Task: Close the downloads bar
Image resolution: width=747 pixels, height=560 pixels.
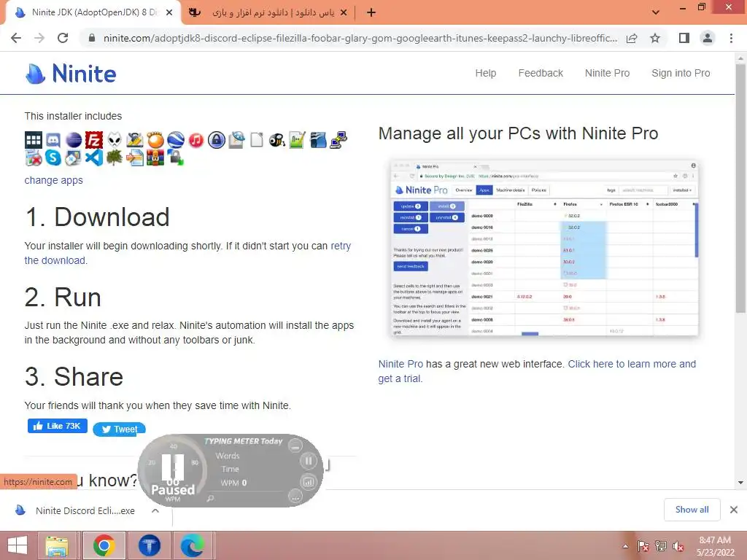Action: coord(734,510)
